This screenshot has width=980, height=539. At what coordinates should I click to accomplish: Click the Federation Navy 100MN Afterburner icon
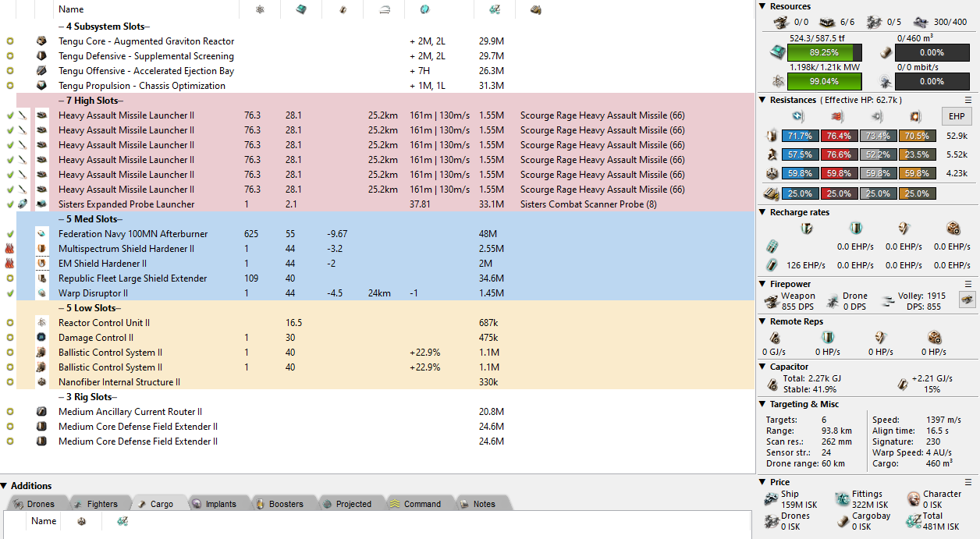pyautogui.click(x=41, y=234)
